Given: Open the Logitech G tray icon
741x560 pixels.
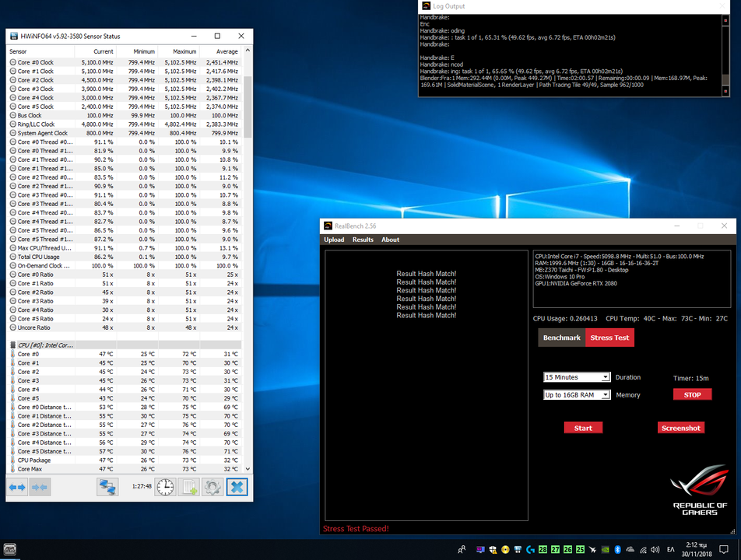Looking at the screenshot, I should (x=530, y=550).
